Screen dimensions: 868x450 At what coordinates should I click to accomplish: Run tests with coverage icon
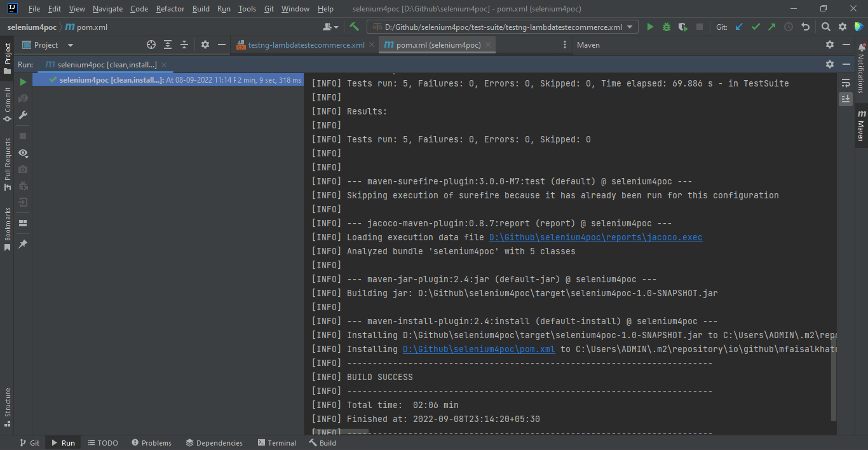point(681,27)
